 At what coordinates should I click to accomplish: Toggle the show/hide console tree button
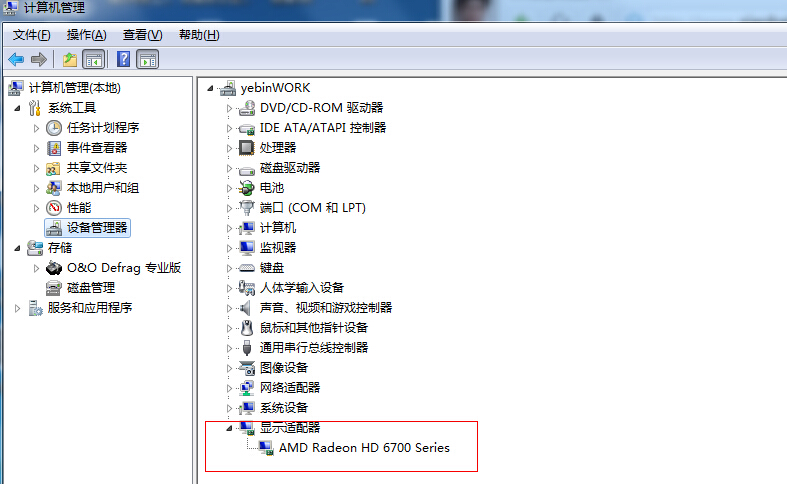point(93,60)
